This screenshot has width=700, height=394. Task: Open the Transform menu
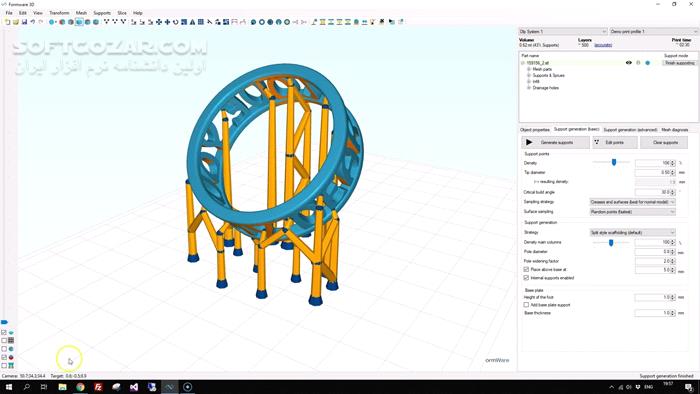click(x=59, y=13)
